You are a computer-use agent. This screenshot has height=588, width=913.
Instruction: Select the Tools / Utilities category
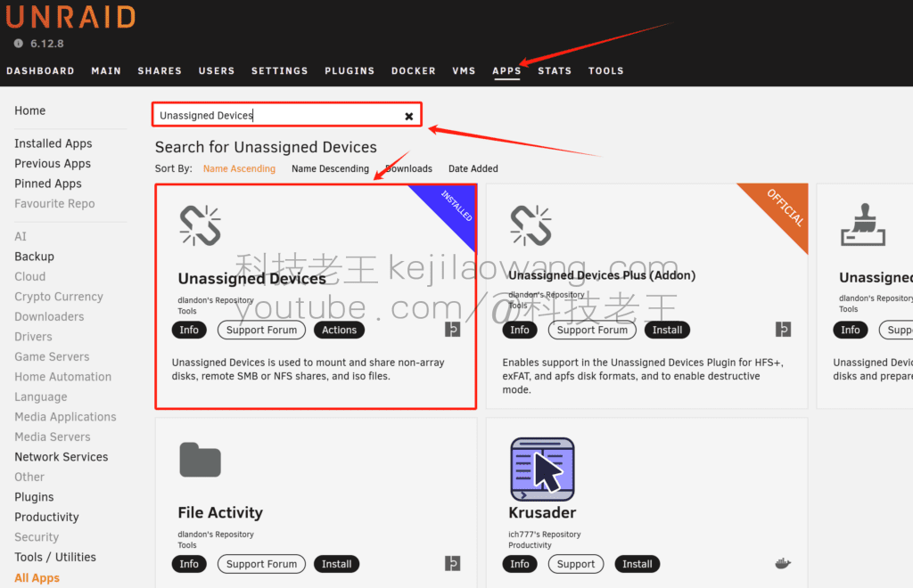point(54,557)
